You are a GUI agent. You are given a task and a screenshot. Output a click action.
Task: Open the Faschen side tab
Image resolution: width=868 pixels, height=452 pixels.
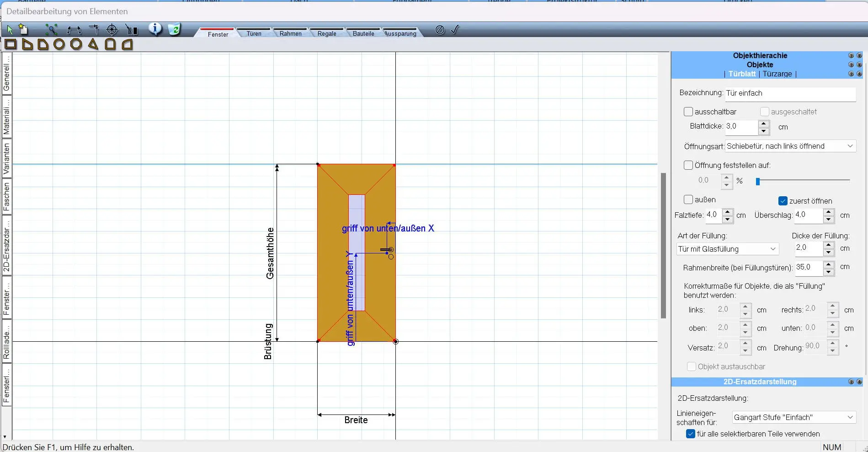tap(6, 196)
